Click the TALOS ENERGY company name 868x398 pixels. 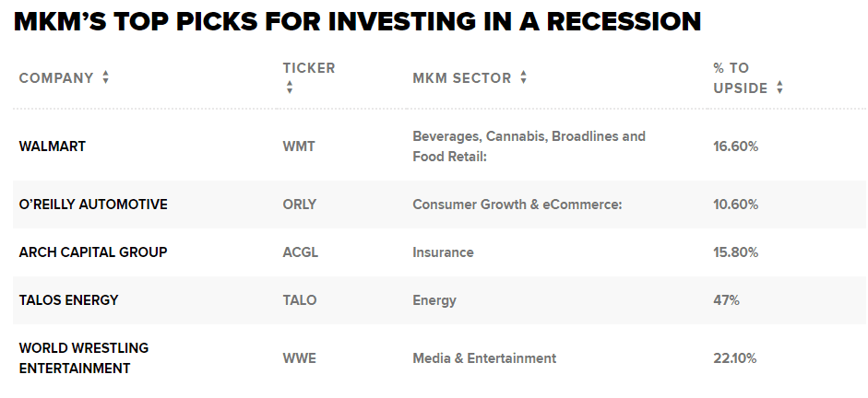click(x=68, y=300)
